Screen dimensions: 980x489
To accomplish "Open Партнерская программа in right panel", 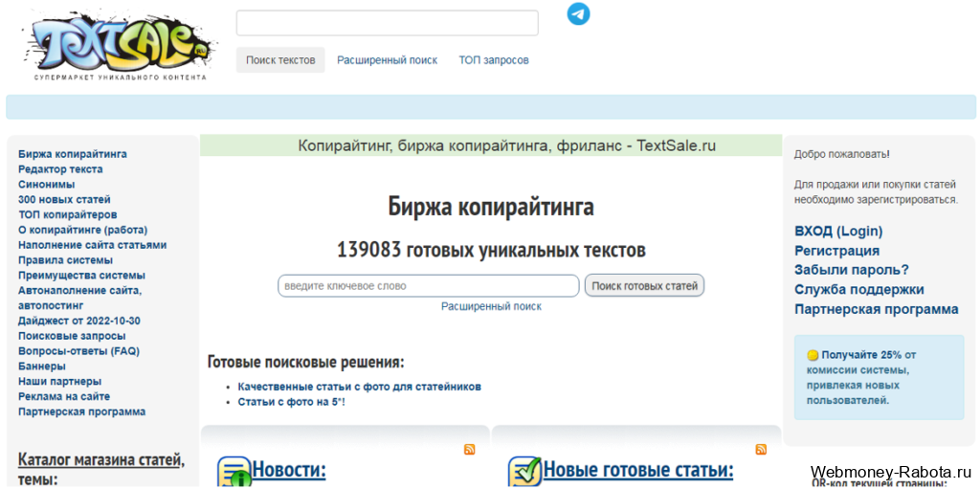I will [x=877, y=309].
